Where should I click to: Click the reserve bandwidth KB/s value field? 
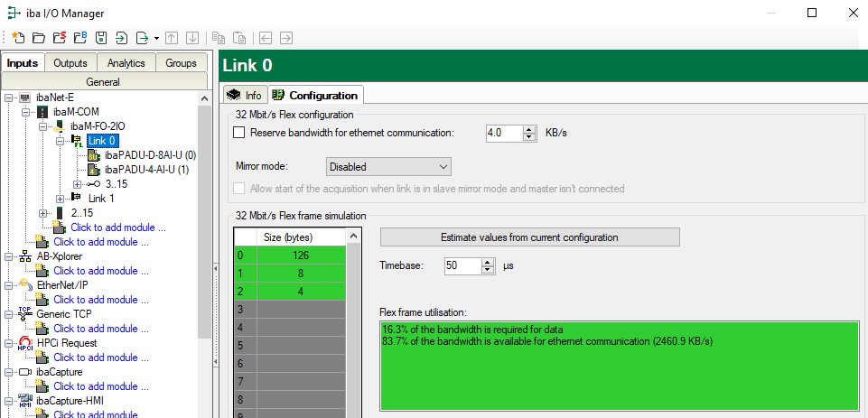click(504, 134)
